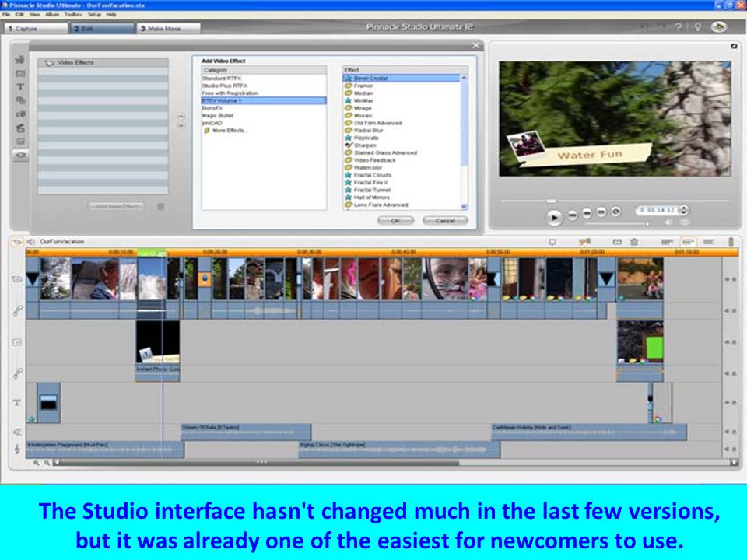
Task: Open the Album menu
Action: [52, 15]
